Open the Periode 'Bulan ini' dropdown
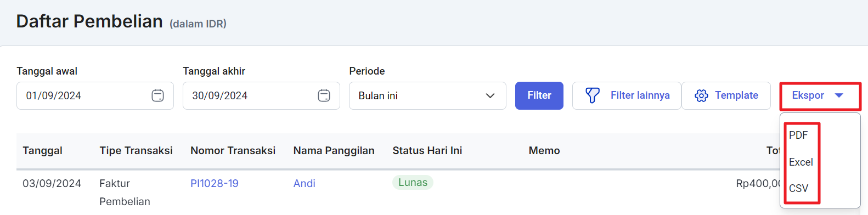 (427, 95)
